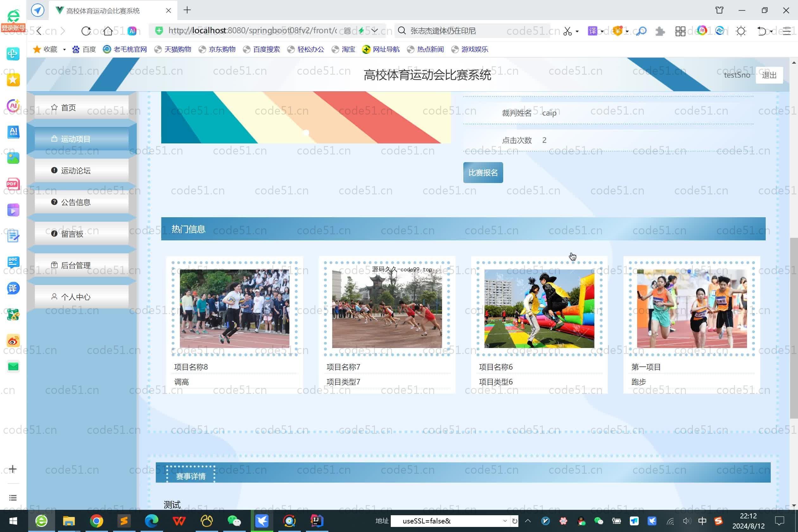Go to browser home page icon

[108, 31]
